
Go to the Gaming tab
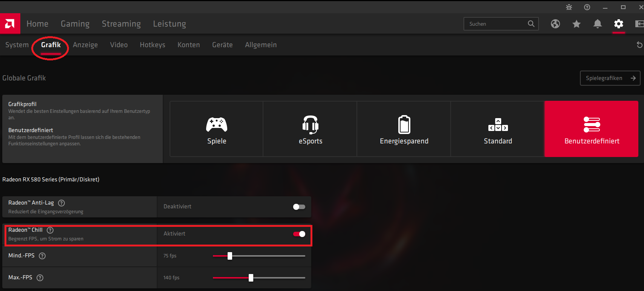pos(75,24)
